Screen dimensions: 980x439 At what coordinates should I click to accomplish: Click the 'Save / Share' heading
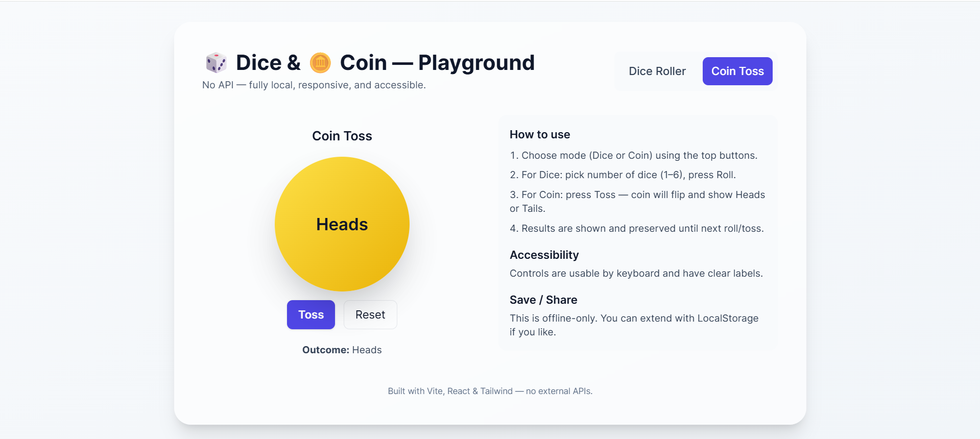pyautogui.click(x=543, y=300)
